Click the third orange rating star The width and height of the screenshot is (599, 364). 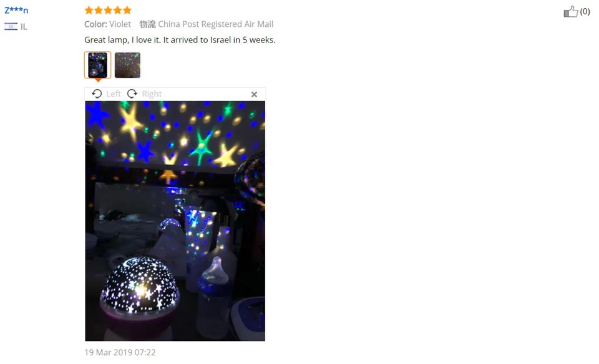(108, 10)
